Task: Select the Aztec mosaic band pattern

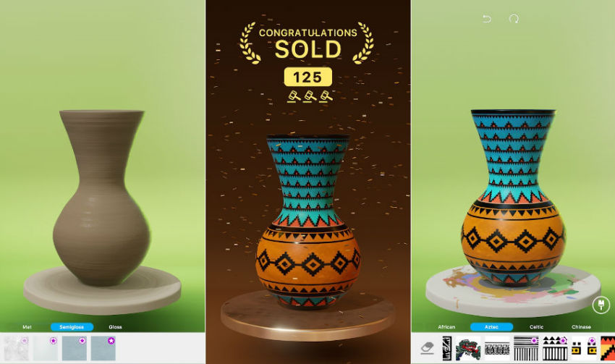Action: click(497, 348)
